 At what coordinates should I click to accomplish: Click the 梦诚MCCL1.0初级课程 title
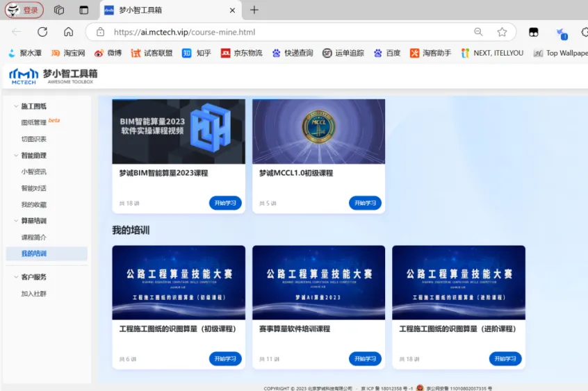tap(296, 173)
